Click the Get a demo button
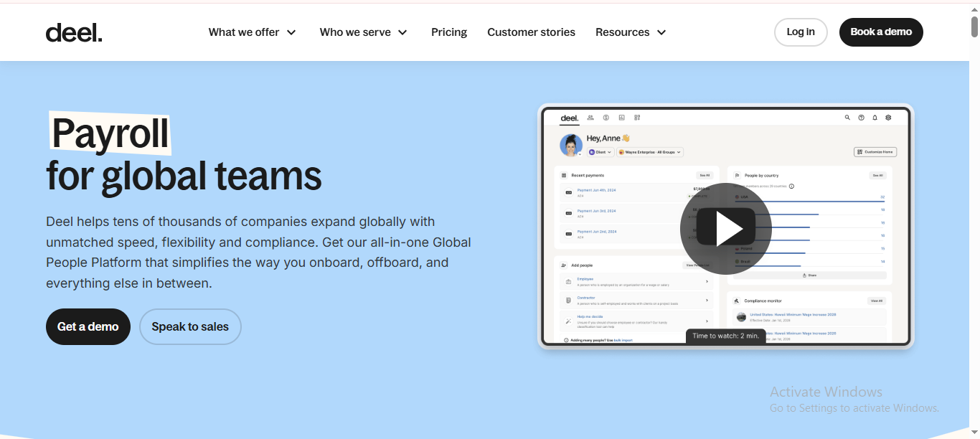Image resolution: width=980 pixels, height=439 pixels. point(88,326)
